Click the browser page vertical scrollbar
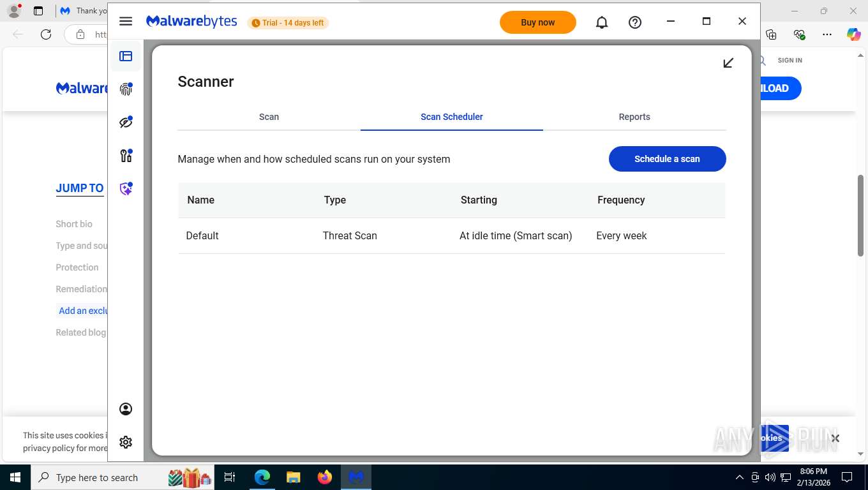This screenshot has width=868, height=490. tap(861, 214)
